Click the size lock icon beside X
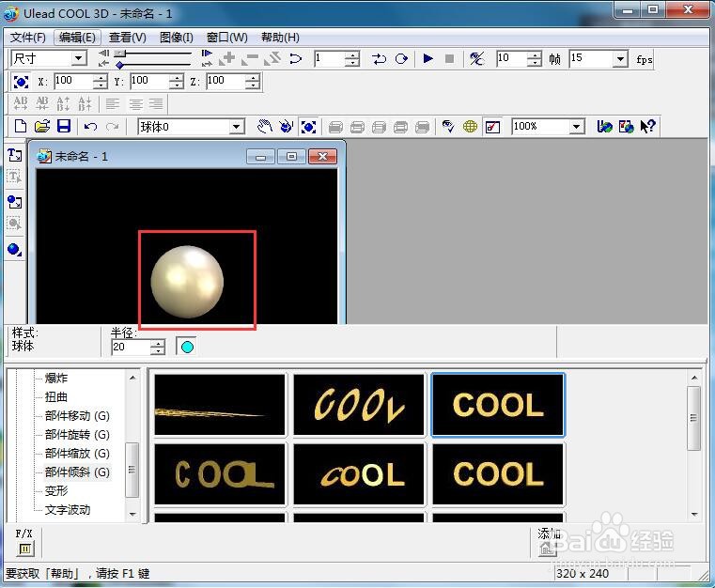This screenshot has width=715, height=588. (21, 82)
